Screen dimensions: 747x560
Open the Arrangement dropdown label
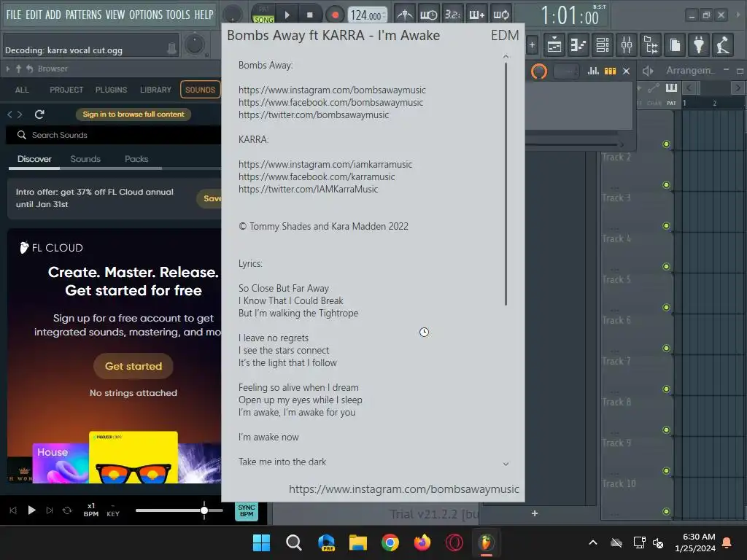(x=690, y=71)
